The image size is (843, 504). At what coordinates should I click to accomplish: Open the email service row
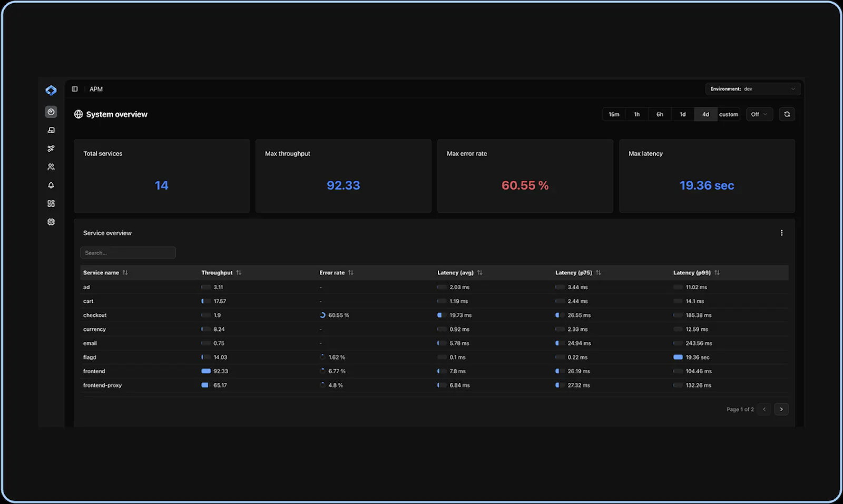(434, 343)
